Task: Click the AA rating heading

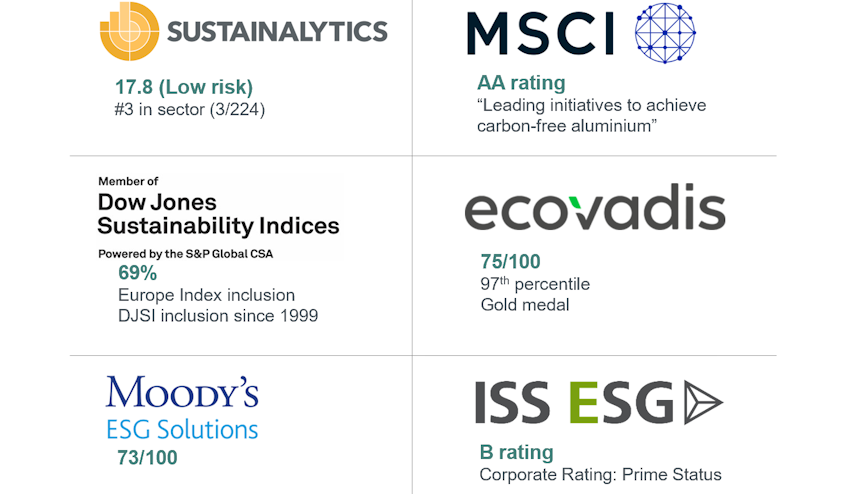Action: [521, 83]
